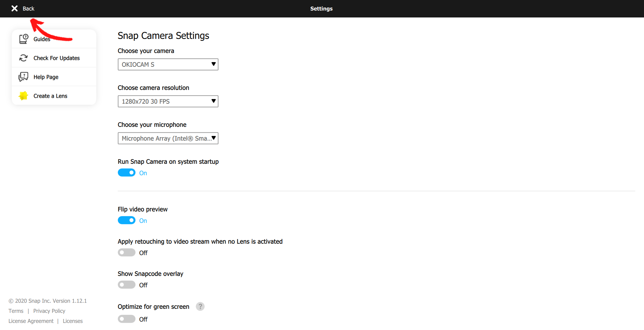Image resolution: width=644 pixels, height=330 pixels.
Task: Open the License Agreement link
Action: pos(31,321)
